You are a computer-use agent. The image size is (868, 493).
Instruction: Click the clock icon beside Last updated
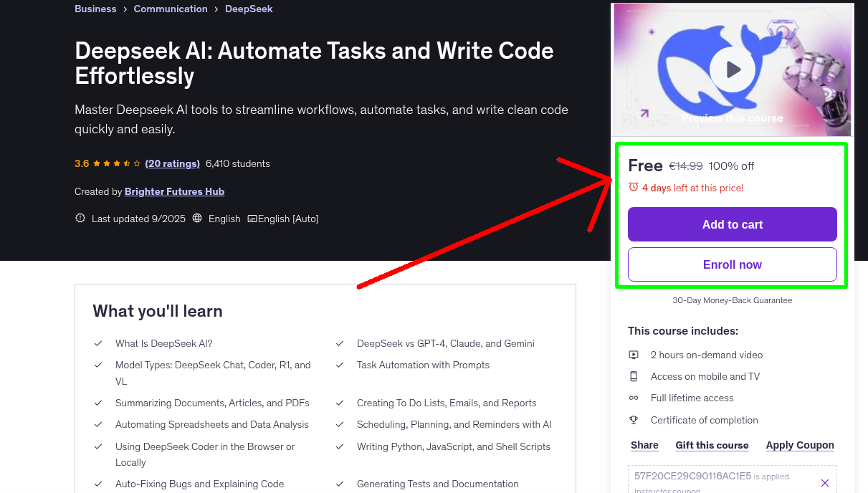pyautogui.click(x=80, y=219)
